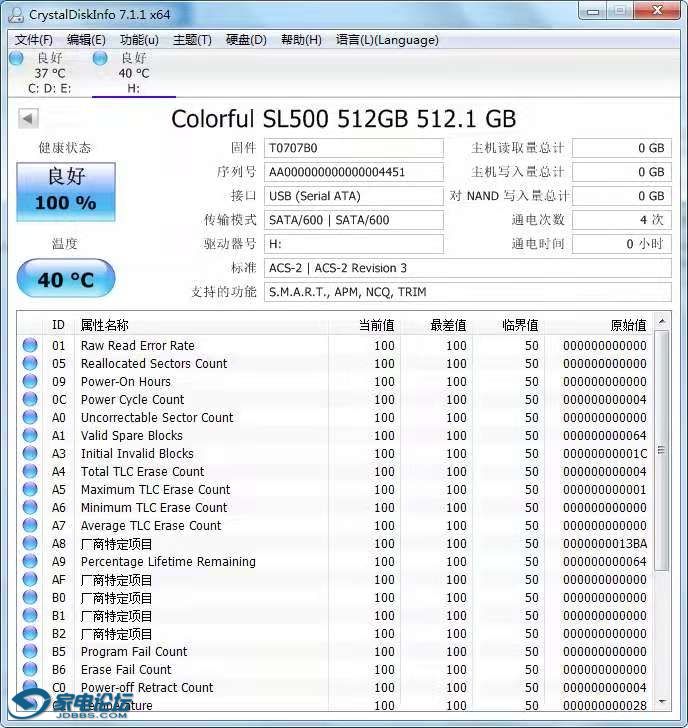Click status icon for Program Fail Count

point(30,651)
